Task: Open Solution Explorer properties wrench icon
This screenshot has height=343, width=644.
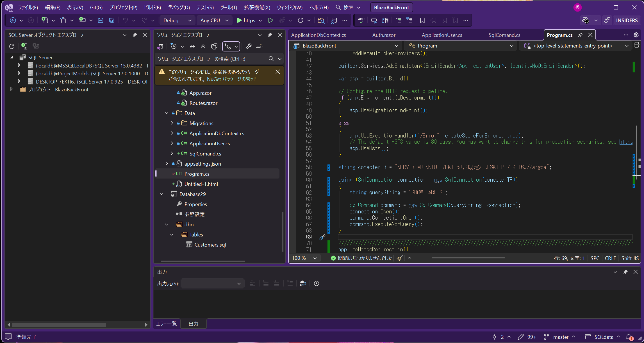Action: coord(249,46)
